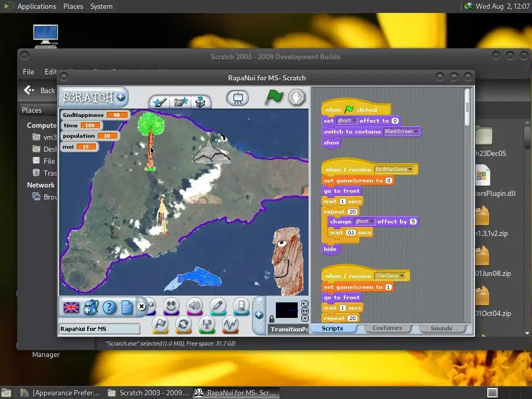Enter presentation mode with easel icon
Screen dimensions: 532x399
tap(237, 98)
